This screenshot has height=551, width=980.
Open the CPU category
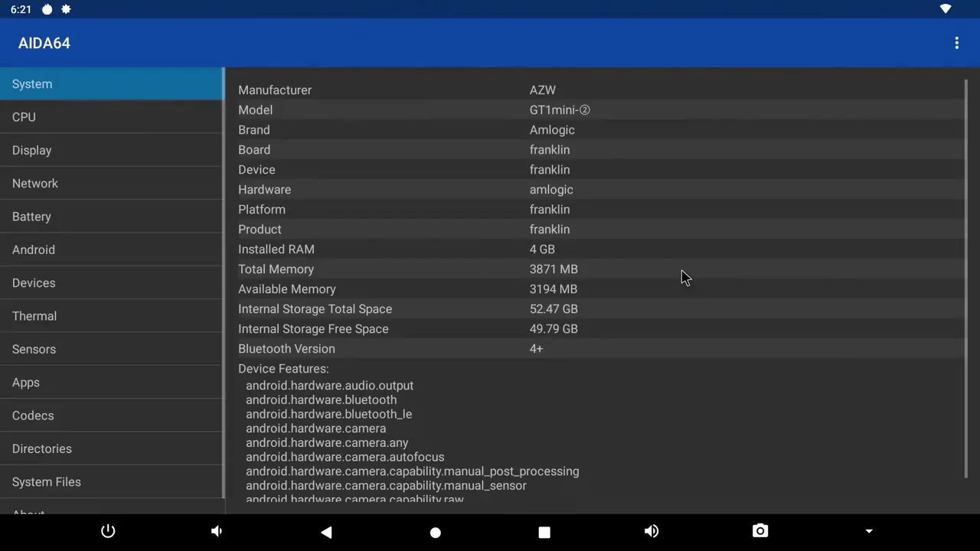[x=111, y=117]
